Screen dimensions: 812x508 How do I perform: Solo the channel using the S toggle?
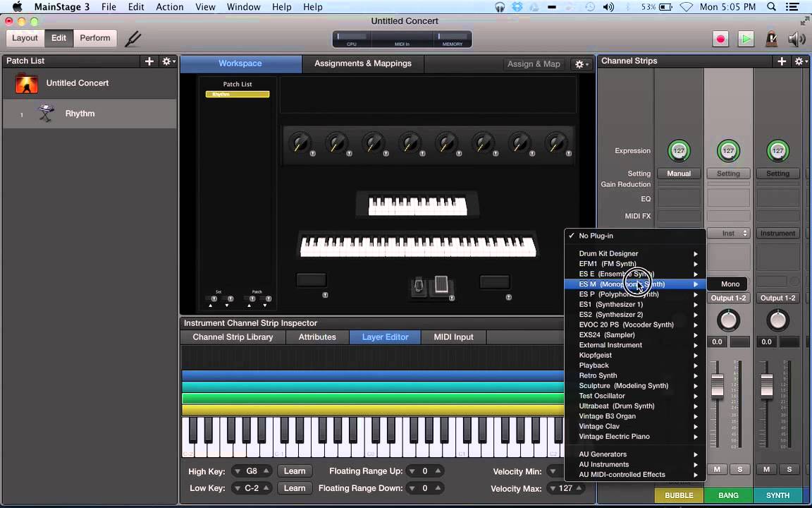[739, 469]
